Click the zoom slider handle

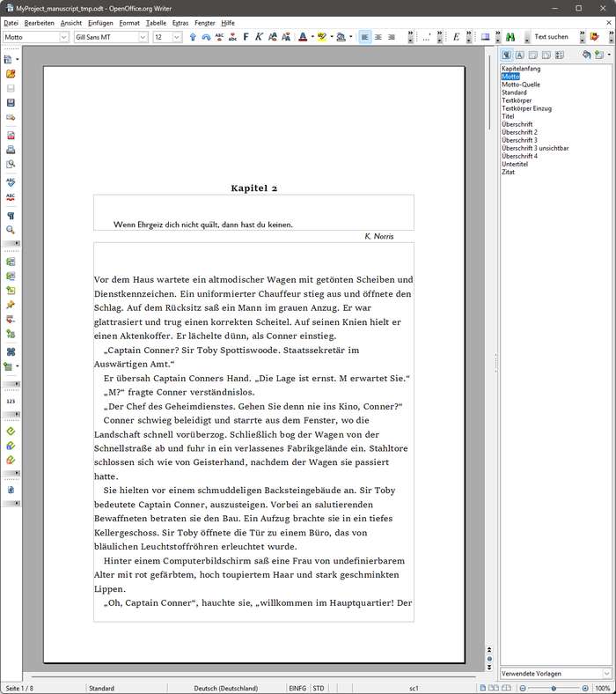pos(554,688)
